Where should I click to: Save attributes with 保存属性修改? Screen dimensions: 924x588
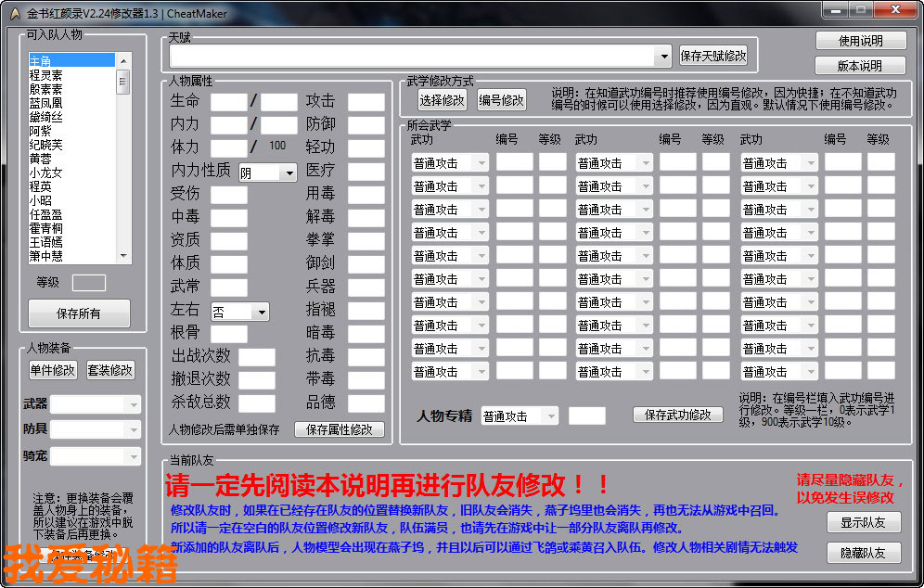tap(339, 429)
